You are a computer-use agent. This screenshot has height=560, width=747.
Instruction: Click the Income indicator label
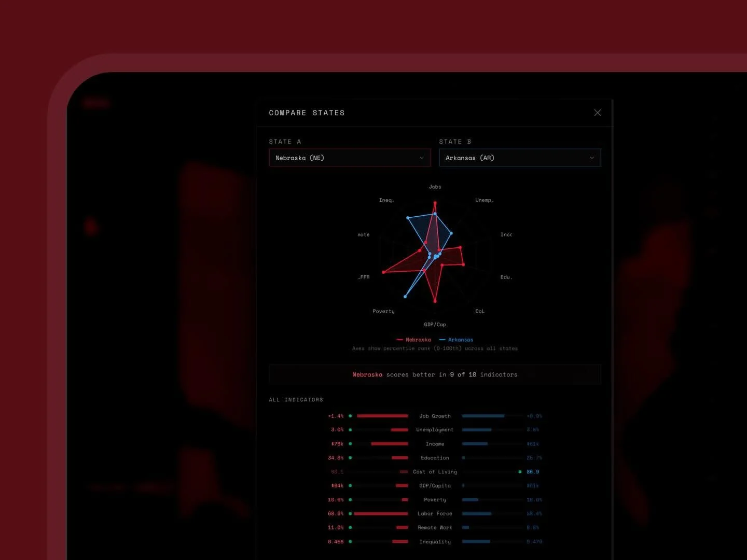(x=435, y=444)
